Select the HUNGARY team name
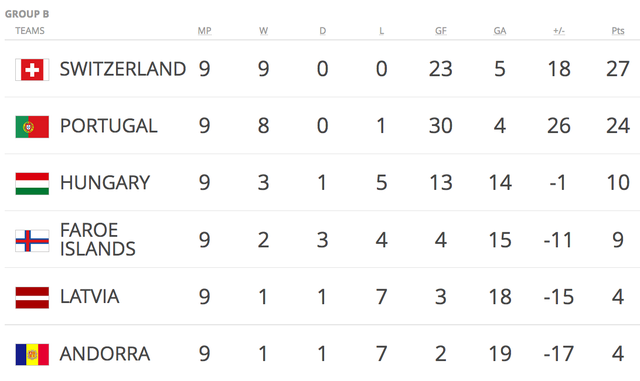 coord(105,183)
